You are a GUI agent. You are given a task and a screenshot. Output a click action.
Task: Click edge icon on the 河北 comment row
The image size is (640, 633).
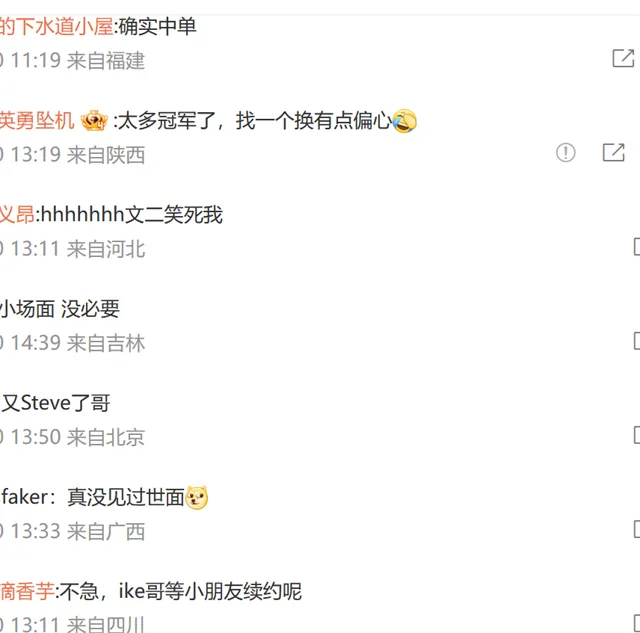point(637,247)
